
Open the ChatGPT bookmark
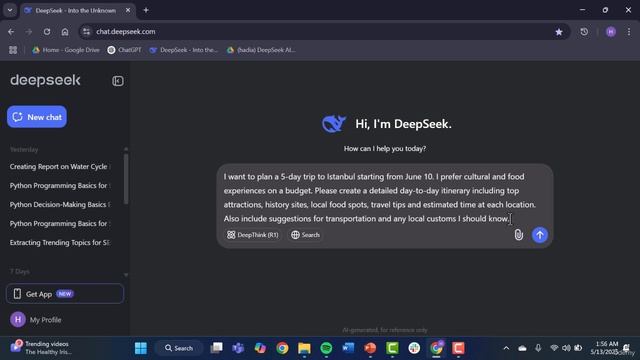[124, 50]
